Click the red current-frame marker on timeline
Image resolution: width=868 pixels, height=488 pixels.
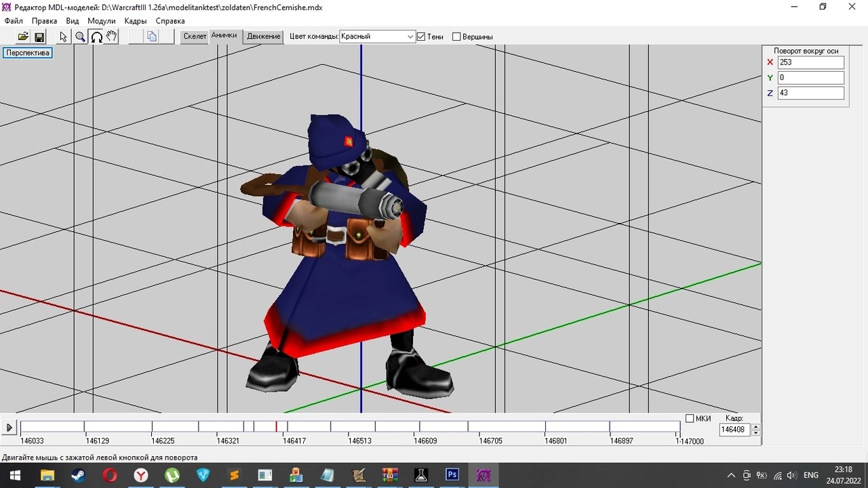tap(276, 426)
